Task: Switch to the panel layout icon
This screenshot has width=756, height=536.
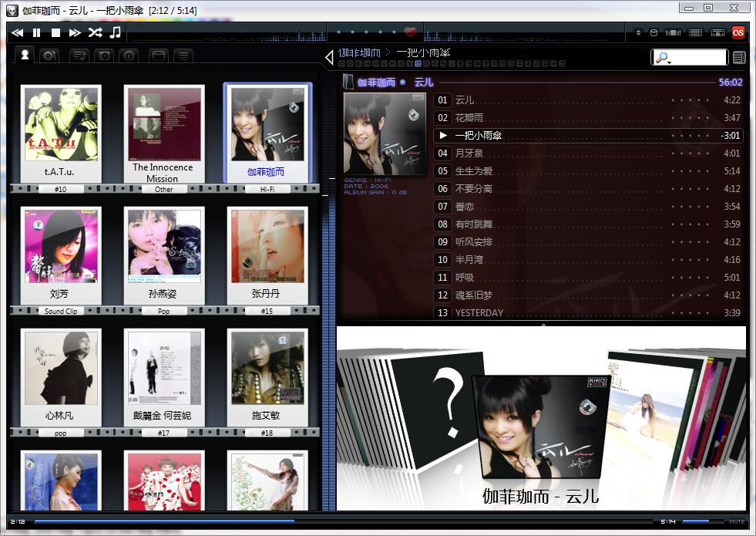Action: [x=718, y=33]
